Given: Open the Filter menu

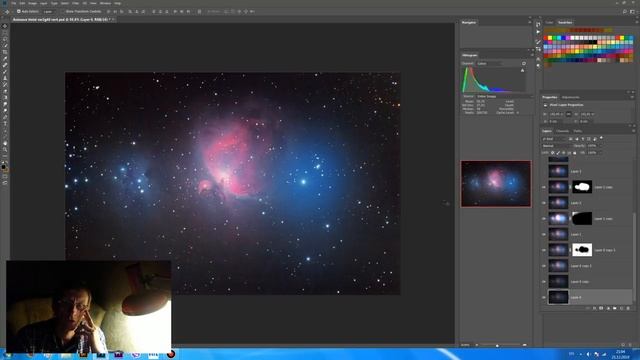Looking at the screenshot, I should point(76,3).
